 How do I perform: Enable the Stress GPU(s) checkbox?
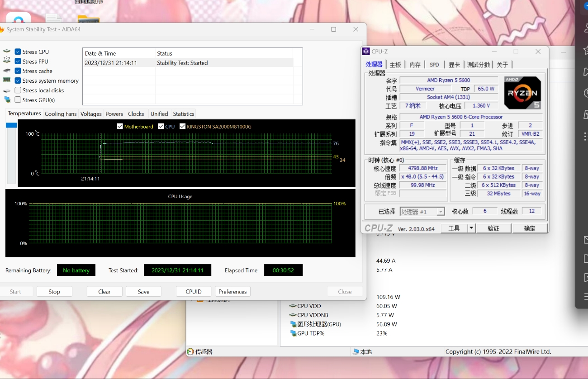click(x=18, y=99)
